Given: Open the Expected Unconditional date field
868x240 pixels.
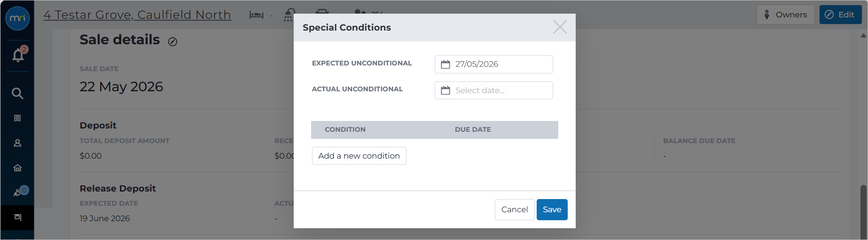Looking at the screenshot, I should click(x=493, y=64).
